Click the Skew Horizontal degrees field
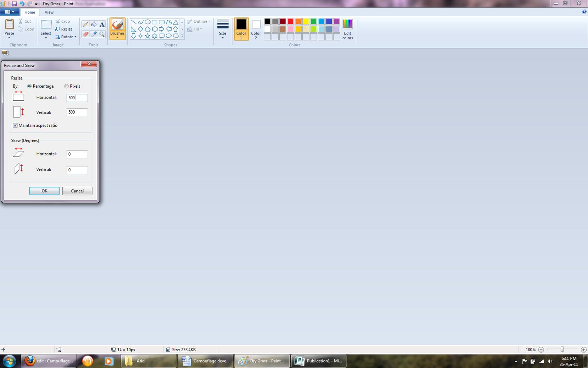 click(77, 154)
